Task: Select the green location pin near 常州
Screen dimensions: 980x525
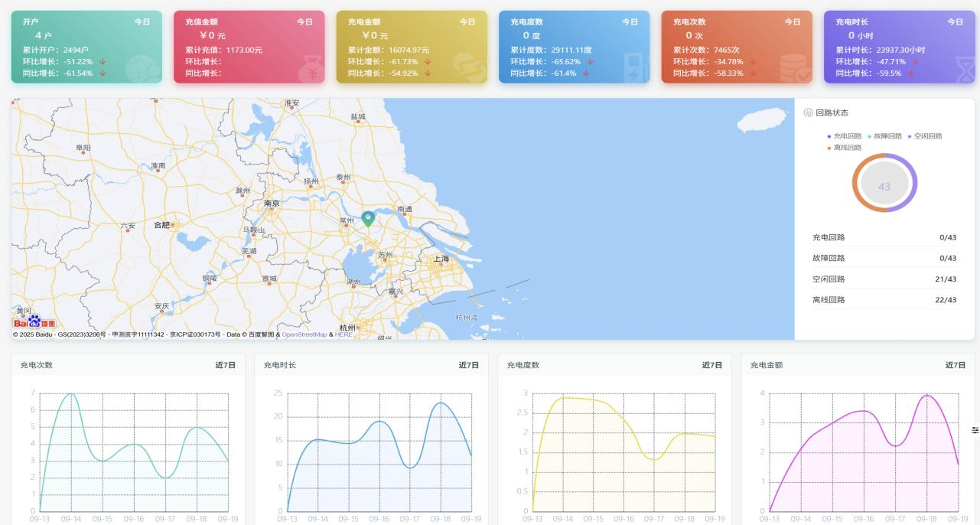Action: [x=369, y=220]
